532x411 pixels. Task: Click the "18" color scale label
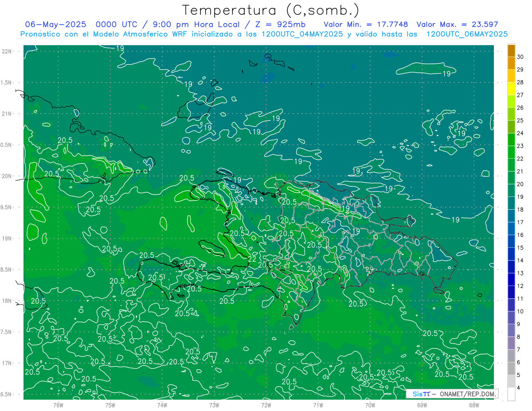[520, 209]
